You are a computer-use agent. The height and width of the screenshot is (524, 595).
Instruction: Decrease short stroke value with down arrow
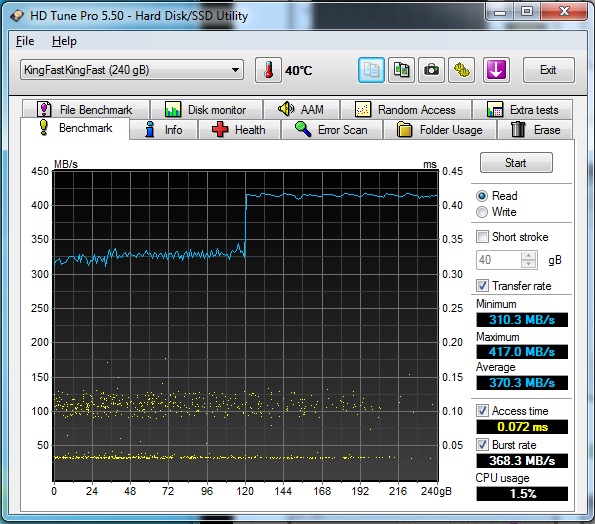(x=528, y=264)
